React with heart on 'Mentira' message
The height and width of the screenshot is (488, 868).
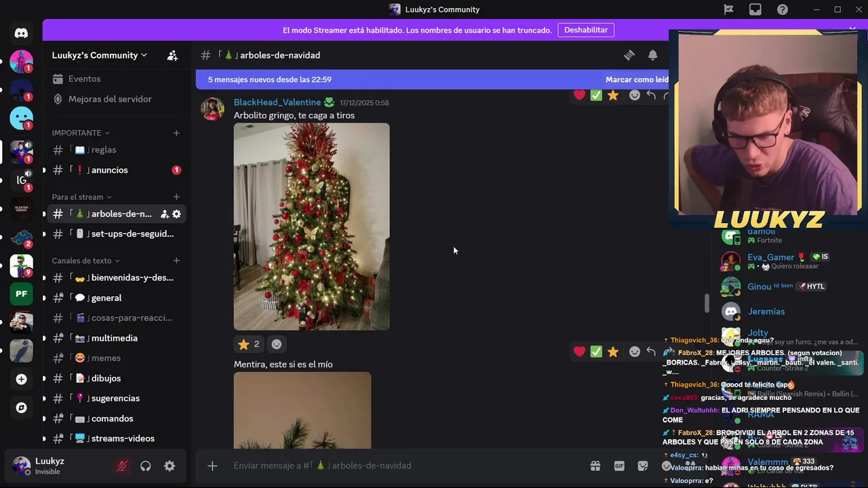click(x=579, y=351)
